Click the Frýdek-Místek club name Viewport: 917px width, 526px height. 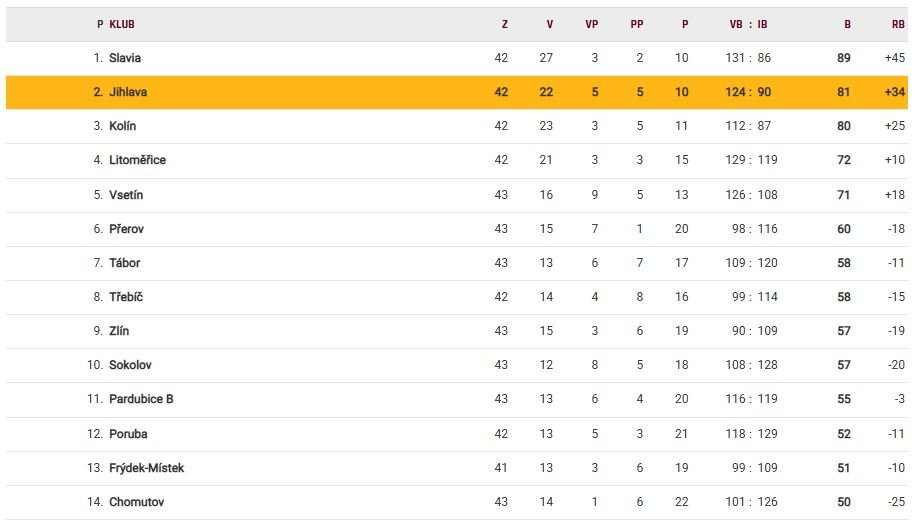pyautogui.click(x=146, y=468)
